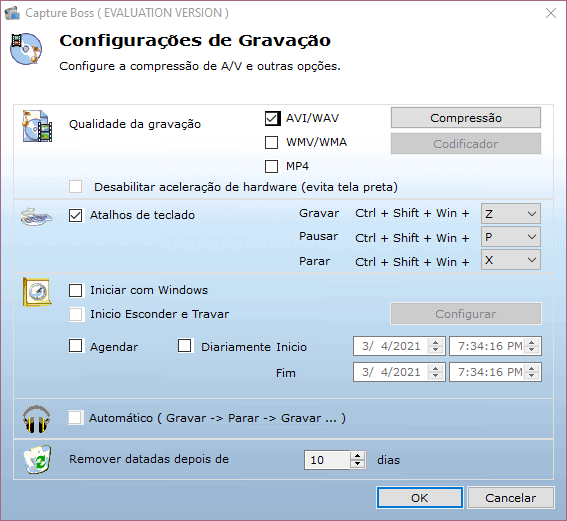
Task: Enable Iniciar com Windows
Action: point(76,290)
